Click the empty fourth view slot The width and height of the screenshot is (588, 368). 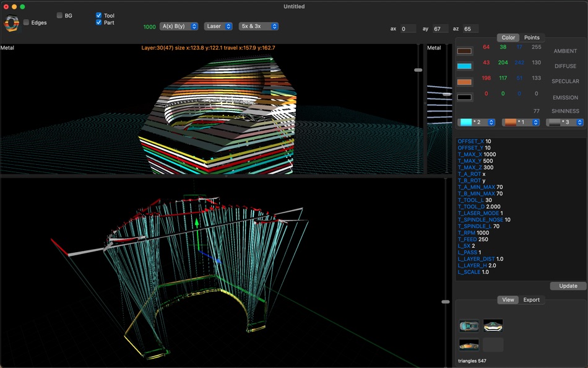pyautogui.click(x=493, y=344)
